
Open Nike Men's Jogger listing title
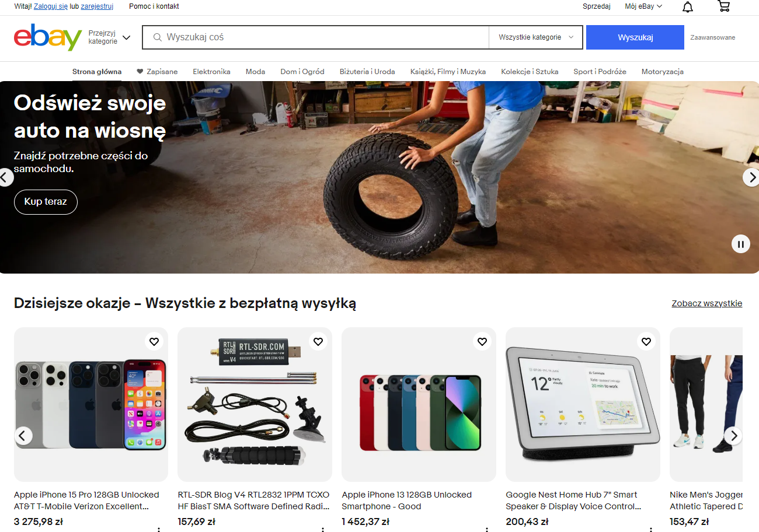coord(706,501)
